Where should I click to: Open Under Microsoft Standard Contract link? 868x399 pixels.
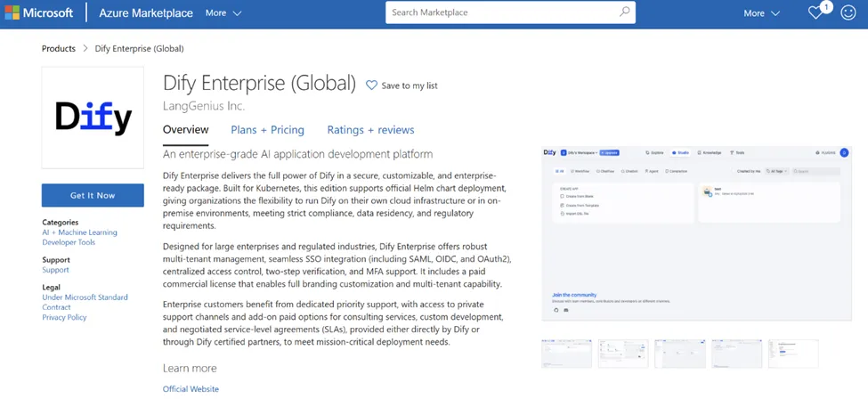[85, 302]
